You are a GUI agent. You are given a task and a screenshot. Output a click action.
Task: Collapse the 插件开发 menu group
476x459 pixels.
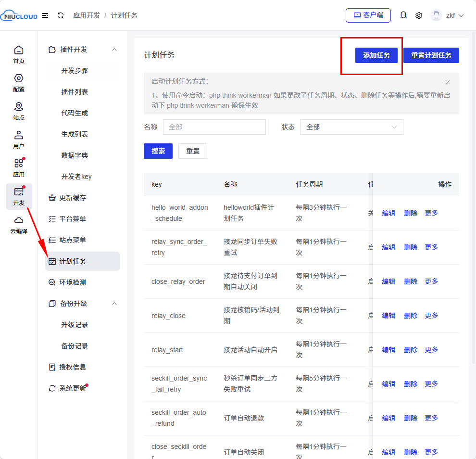pos(114,50)
